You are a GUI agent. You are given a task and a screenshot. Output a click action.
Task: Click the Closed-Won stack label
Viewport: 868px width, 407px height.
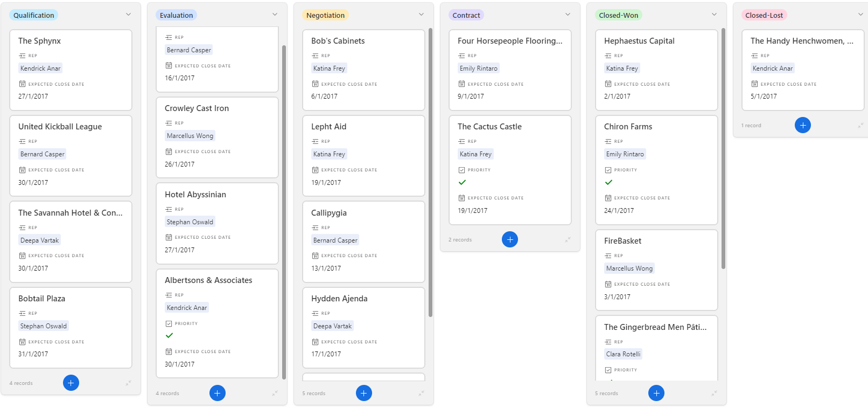[x=618, y=15]
